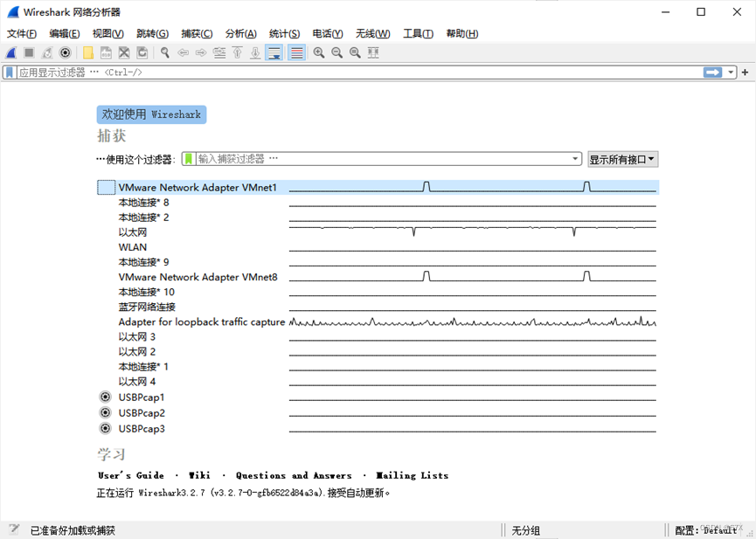Open User's Guide link

click(x=131, y=475)
